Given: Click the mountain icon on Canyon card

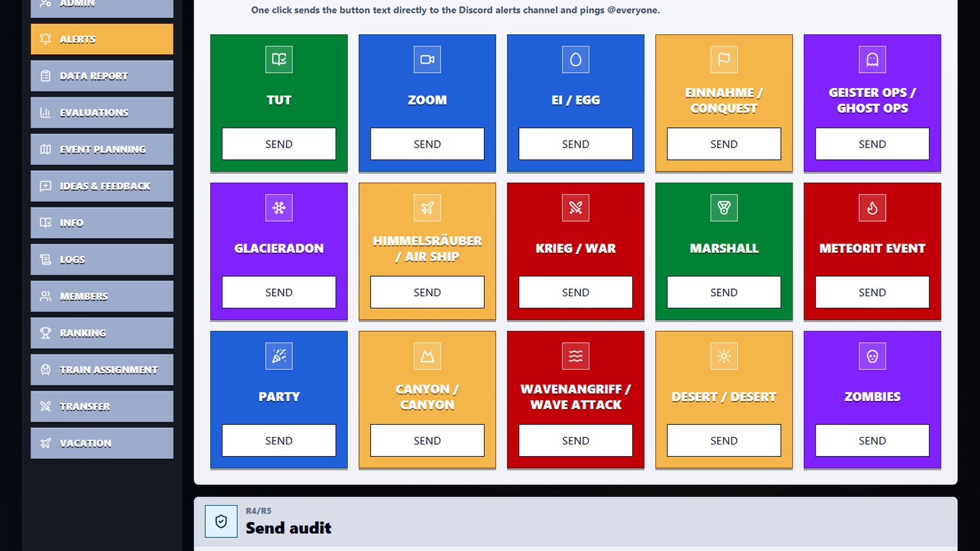Looking at the screenshot, I should (x=427, y=356).
